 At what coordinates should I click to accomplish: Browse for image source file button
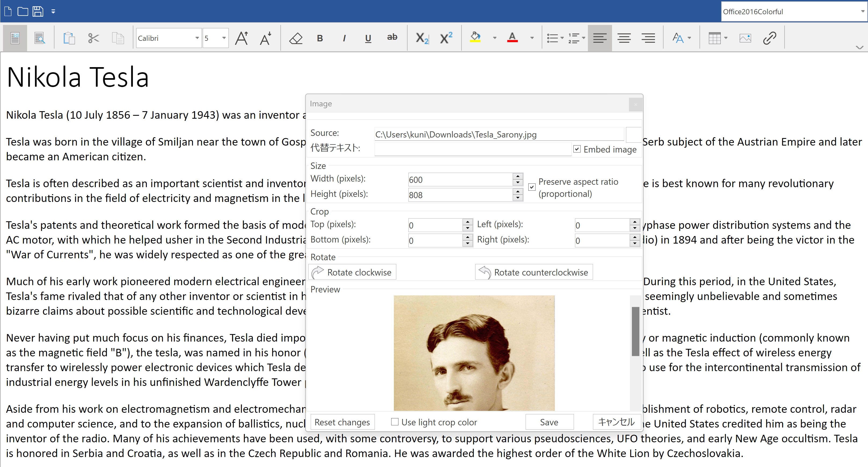[633, 135]
